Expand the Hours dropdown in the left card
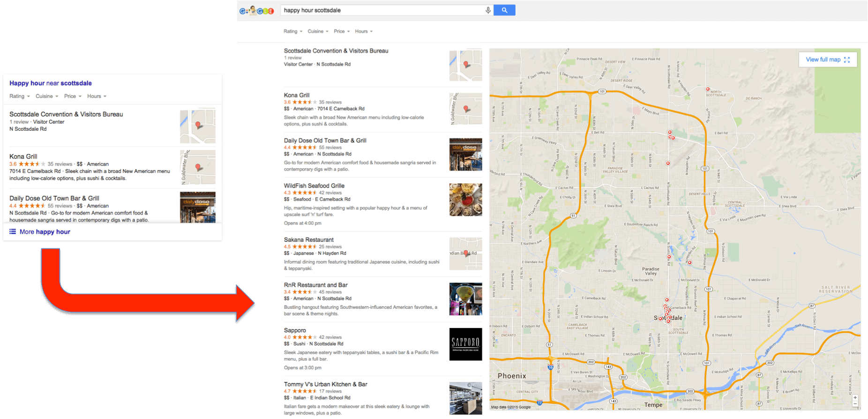The height and width of the screenshot is (419, 868). 97,96
